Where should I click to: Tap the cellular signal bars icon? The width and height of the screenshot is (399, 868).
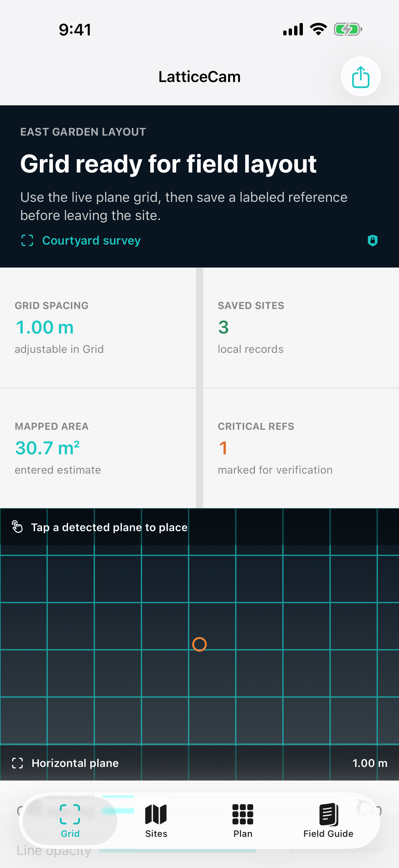[293, 29]
